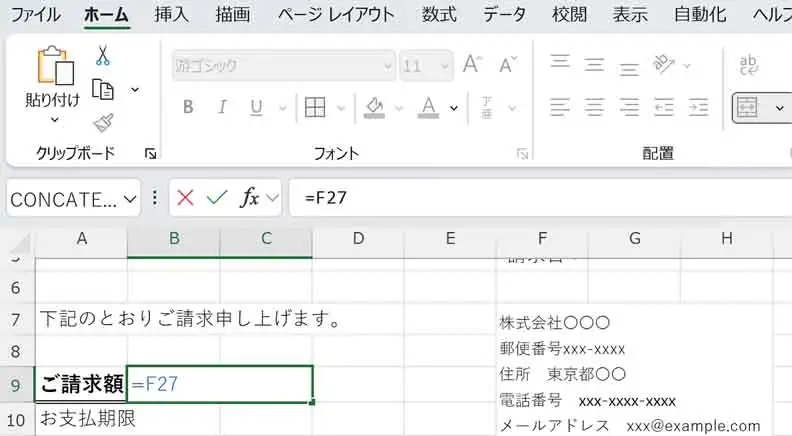Click the Increase Font Size icon
792x436 pixels.
pyautogui.click(x=473, y=65)
